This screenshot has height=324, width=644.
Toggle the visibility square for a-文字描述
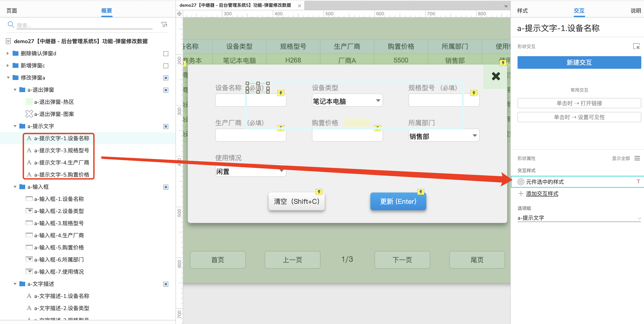[x=166, y=284]
